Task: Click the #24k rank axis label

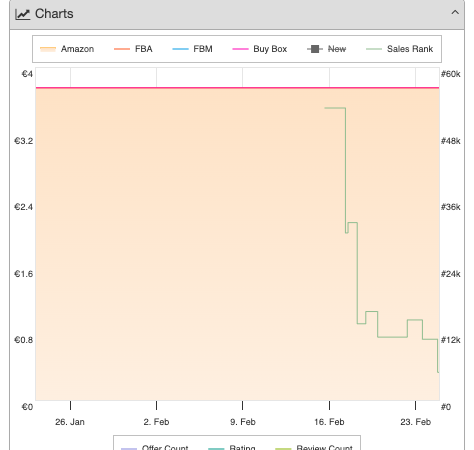Action: point(451,274)
